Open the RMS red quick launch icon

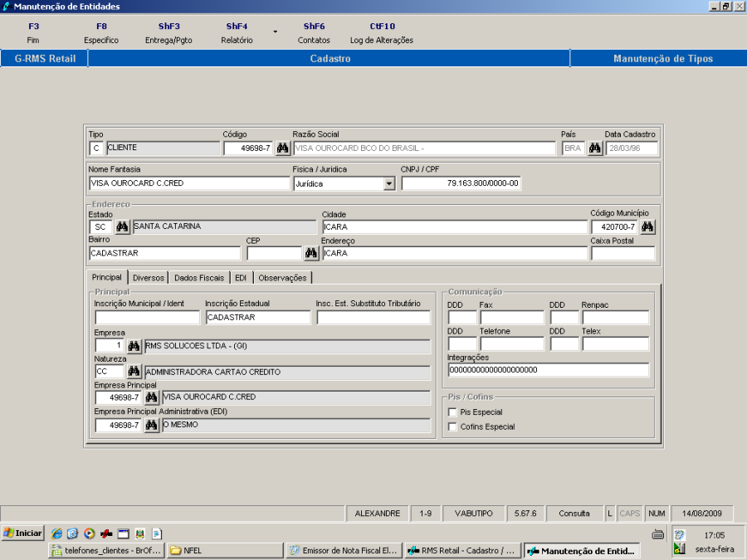coord(106,533)
